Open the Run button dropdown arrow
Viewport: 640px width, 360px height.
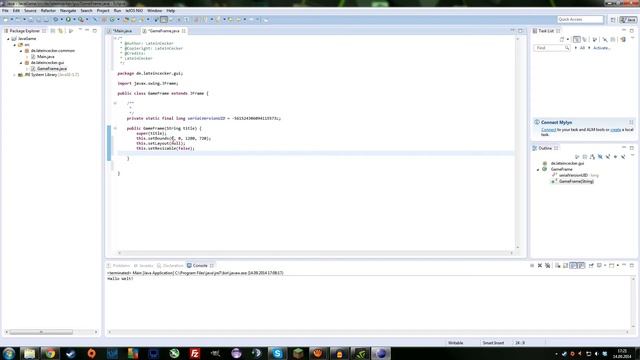coord(74,20)
